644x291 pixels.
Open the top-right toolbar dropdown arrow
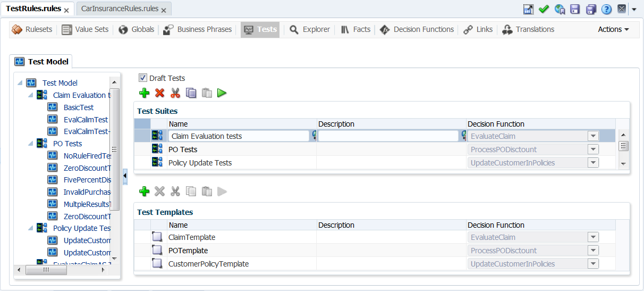point(634,10)
